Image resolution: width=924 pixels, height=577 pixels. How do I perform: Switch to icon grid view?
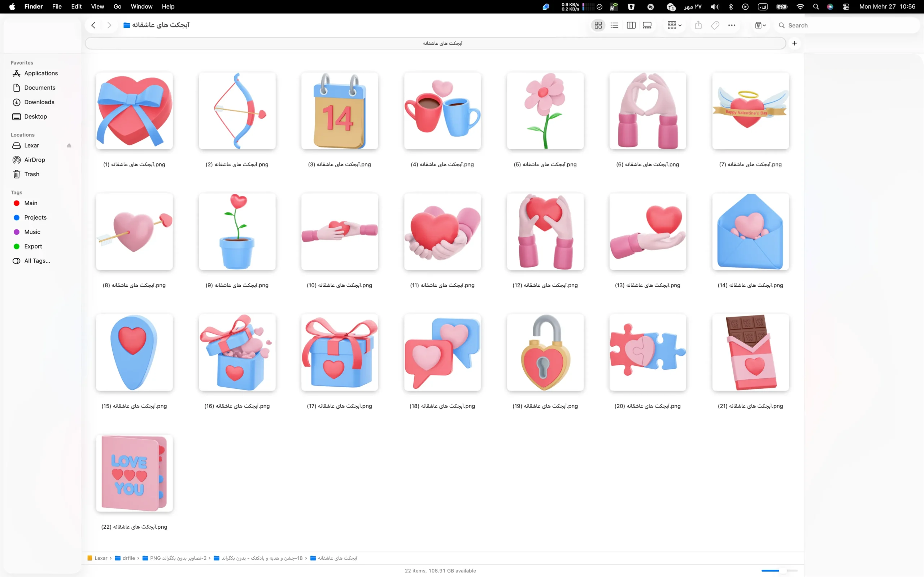[x=598, y=25]
